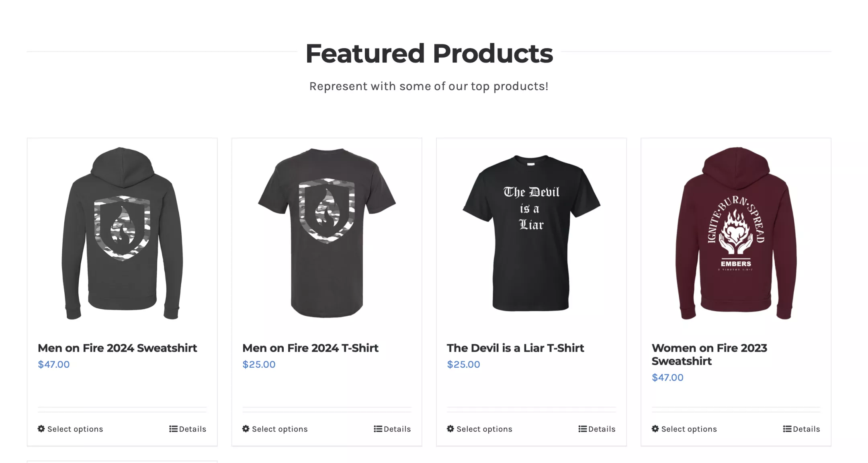868x463 pixels.
Task: Choose Select options for Men on Fire 2024 T-Shirt
Action: click(280, 429)
